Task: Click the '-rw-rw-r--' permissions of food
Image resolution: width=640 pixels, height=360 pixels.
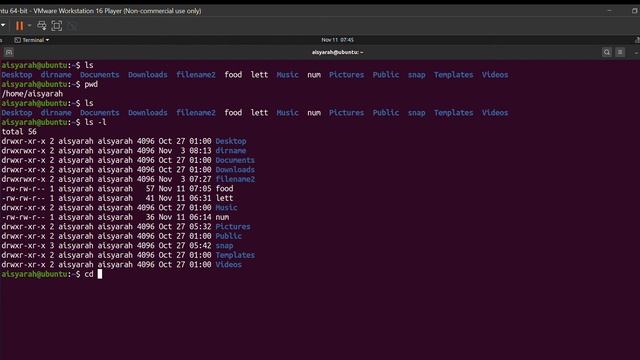Action: (23, 189)
